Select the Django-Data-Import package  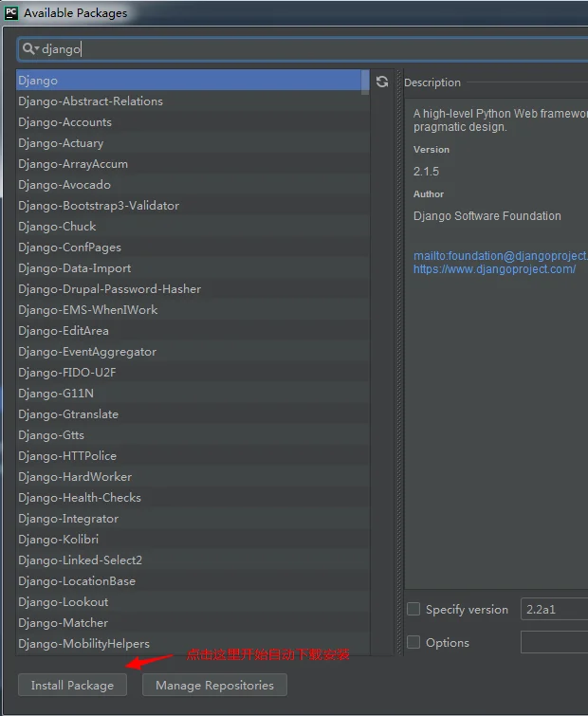pyautogui.click(x=193, y=268)
